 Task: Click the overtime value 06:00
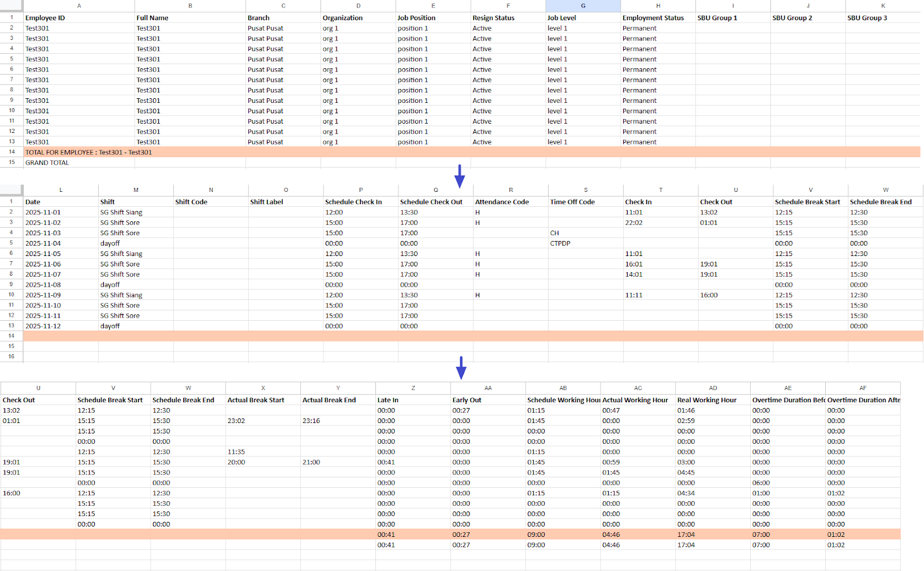pyautogui.click(x=761, y=483)
